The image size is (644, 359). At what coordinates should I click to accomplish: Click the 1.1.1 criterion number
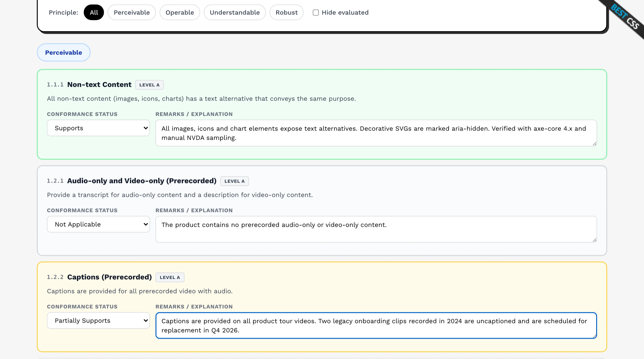tap(55, 85)
